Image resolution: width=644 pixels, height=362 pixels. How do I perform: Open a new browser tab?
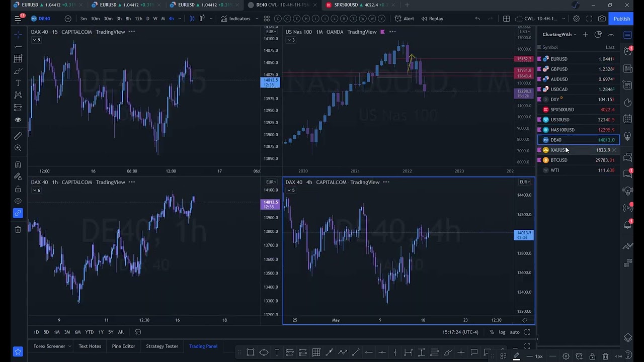click(407, 5)
